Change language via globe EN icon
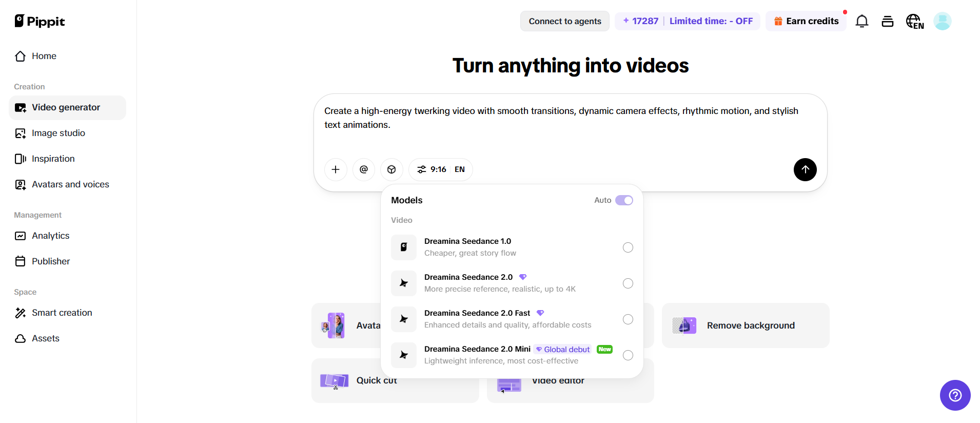The image size is (980, 423). pos(915,21)
